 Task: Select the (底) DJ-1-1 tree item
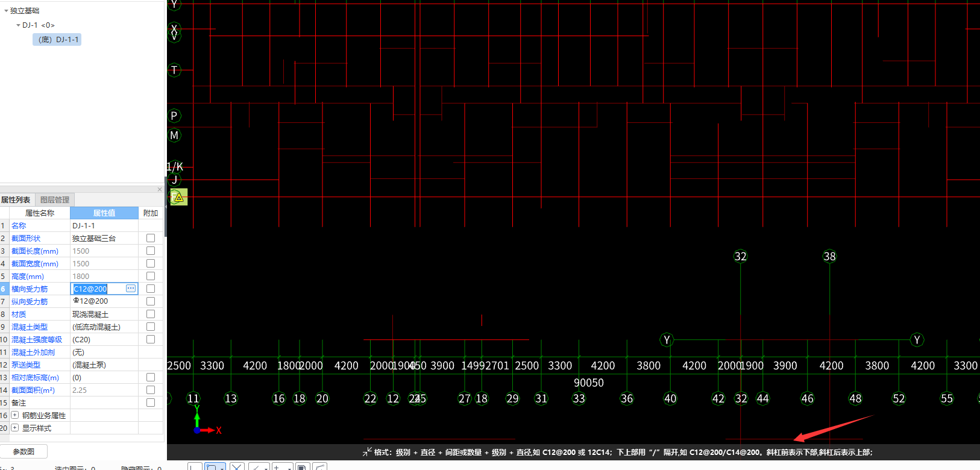coord(57,40)
